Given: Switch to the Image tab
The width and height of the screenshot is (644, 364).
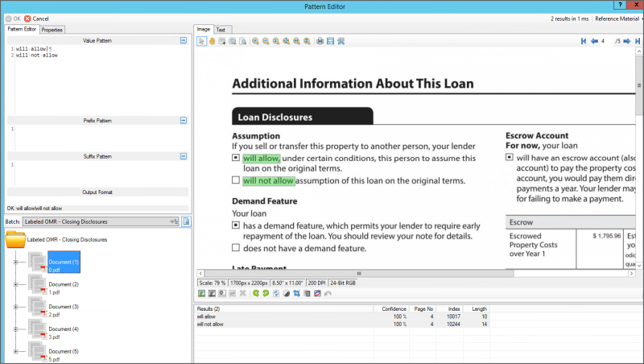Looking at the screenshot, I should click(x=204, y=29).
